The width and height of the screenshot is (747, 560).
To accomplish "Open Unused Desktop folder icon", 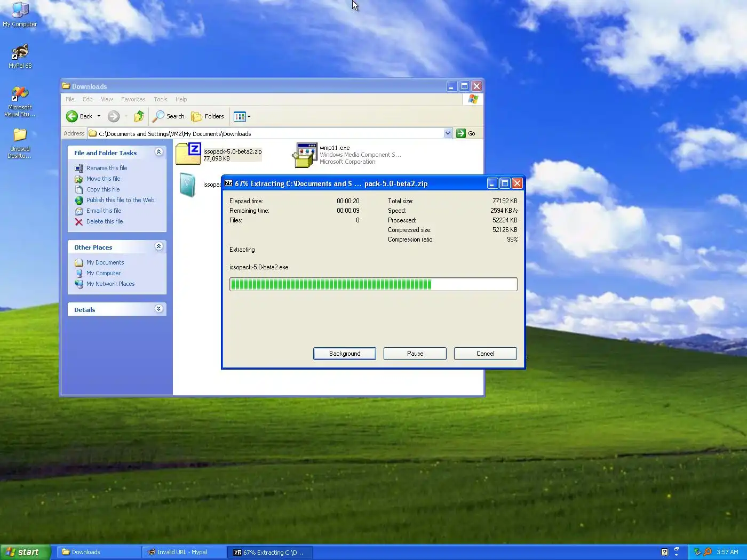I will [x=20, y=143].
